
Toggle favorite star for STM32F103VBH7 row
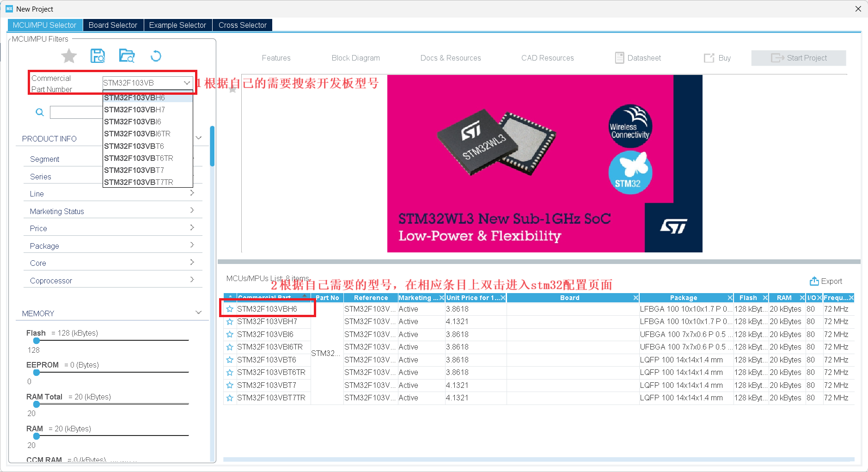230,322
